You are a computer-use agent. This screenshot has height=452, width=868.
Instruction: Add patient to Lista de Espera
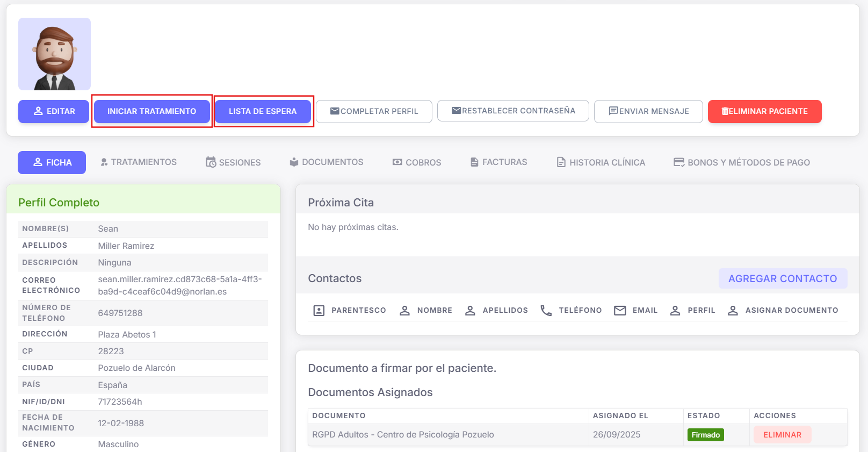click(263, 111)
